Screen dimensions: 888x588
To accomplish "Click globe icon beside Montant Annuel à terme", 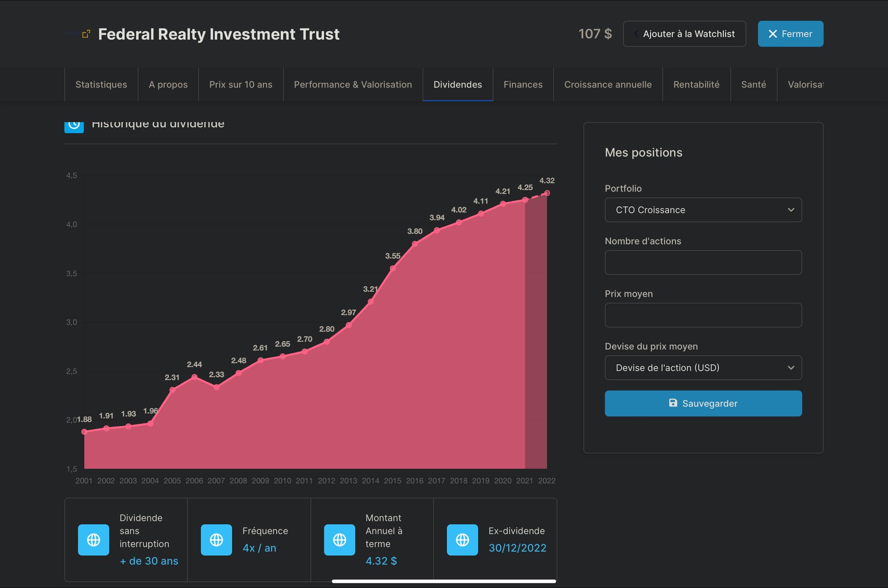I will 339,539.
